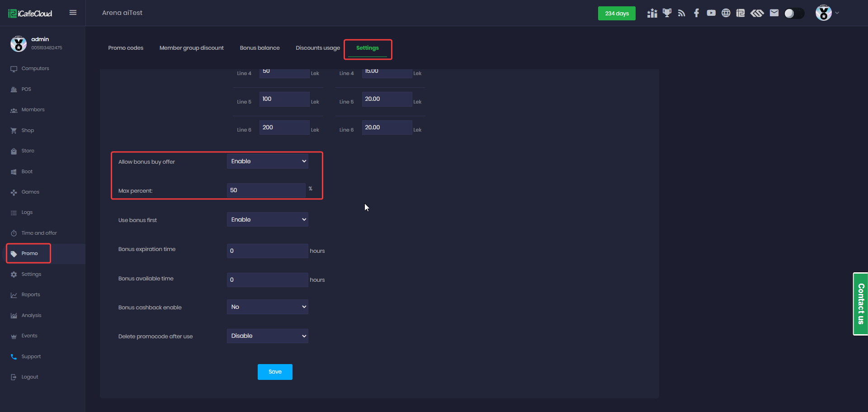Open the Allow bonus buy offer dropdown
Viewport: 868px width, 412px height.
pos(267,161)
